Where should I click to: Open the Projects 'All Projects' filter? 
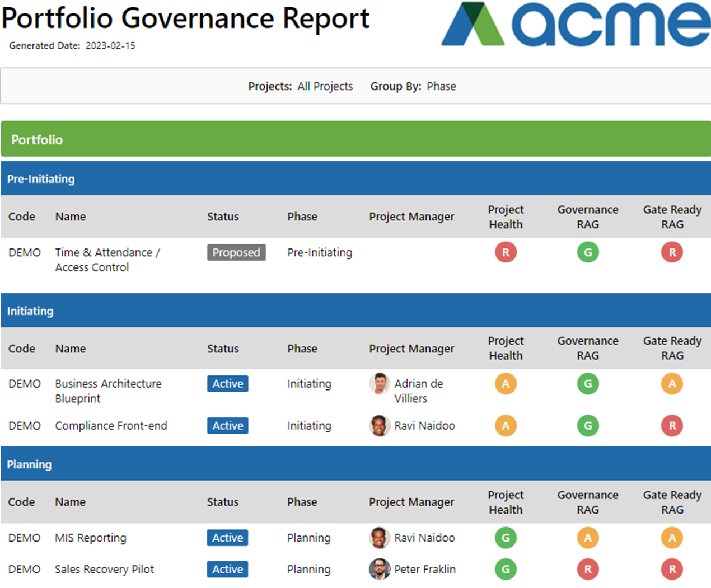[x=325, y=86]
